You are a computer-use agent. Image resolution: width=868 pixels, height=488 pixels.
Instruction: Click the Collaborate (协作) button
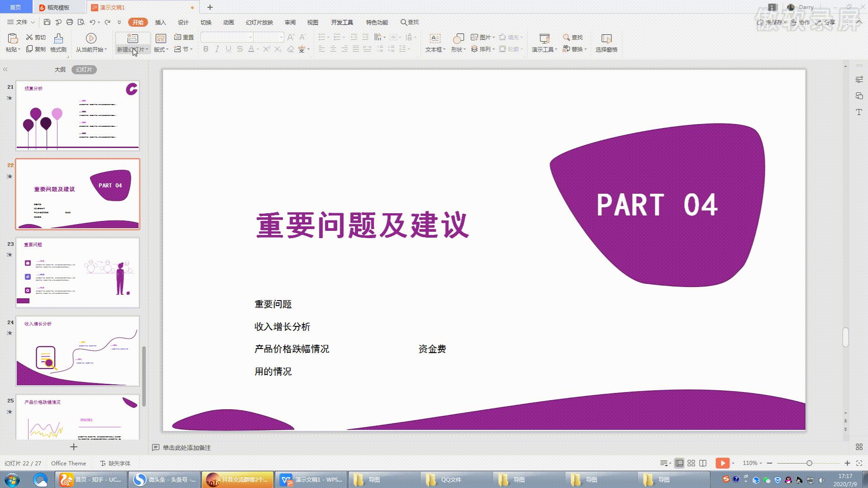(x=800, y=22)
